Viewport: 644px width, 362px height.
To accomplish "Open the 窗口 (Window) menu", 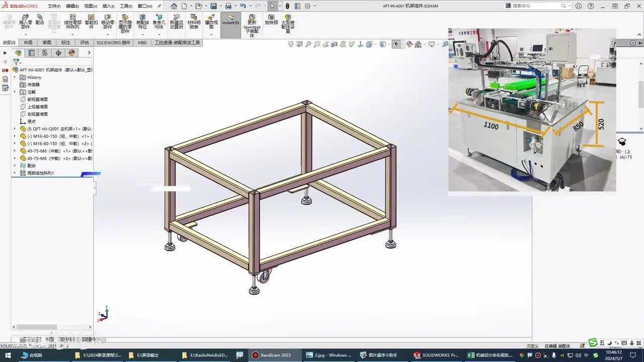I will coord(145,6).
